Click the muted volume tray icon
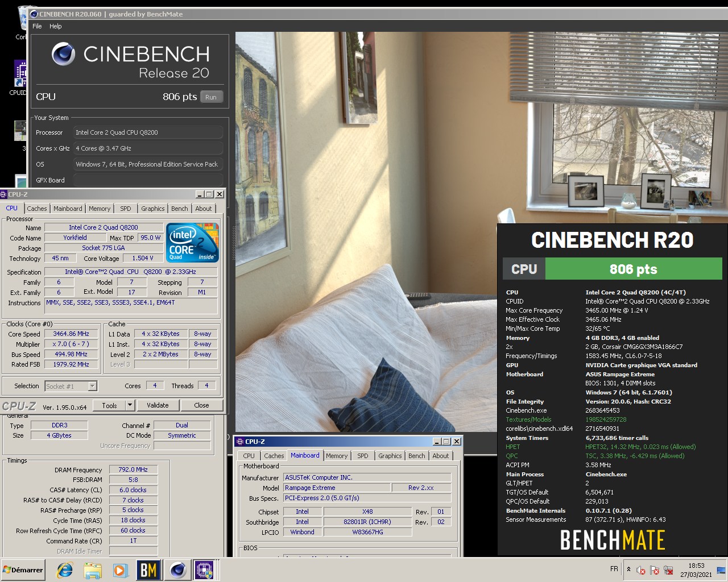 (641, 570)
